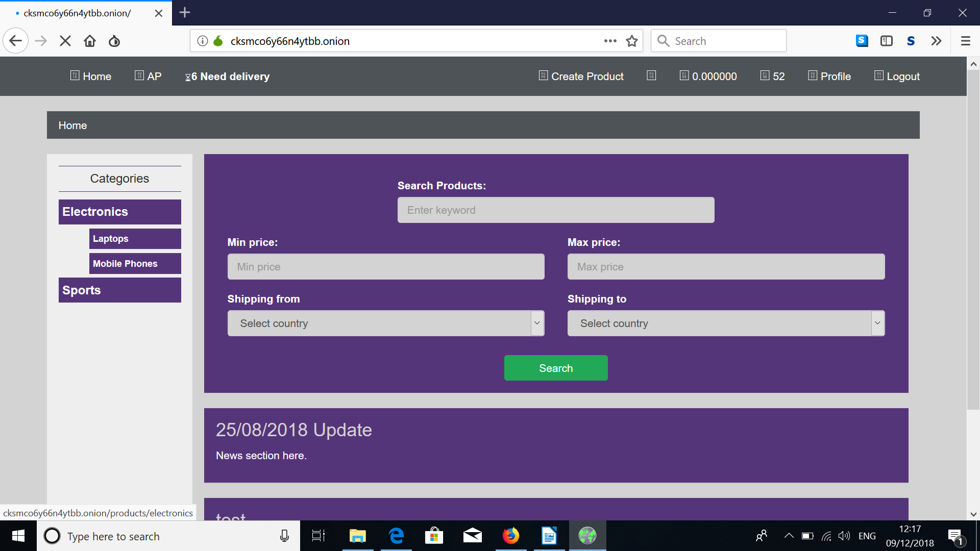Open the Shipping to country dropdown

(x=726, y=323)
